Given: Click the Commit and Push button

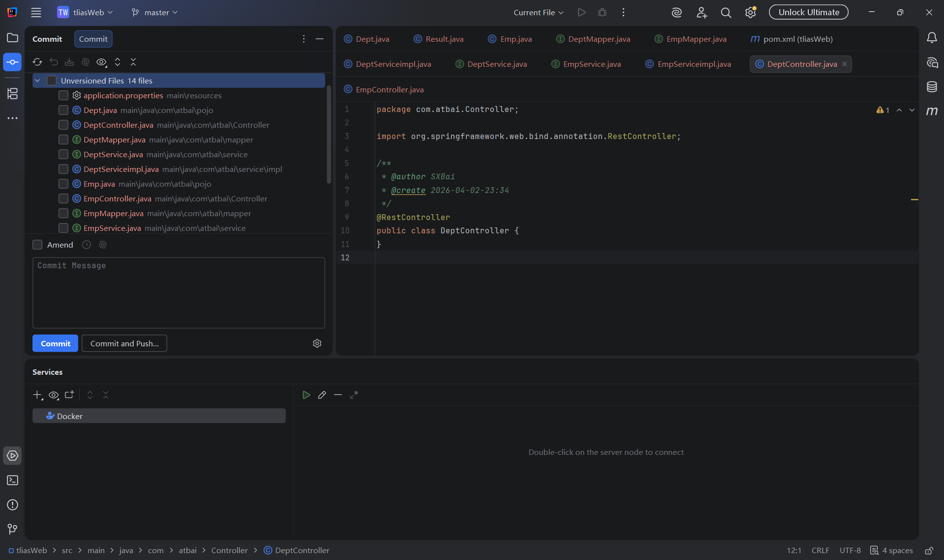Looking at the screenshot, I should coord(124,343).
